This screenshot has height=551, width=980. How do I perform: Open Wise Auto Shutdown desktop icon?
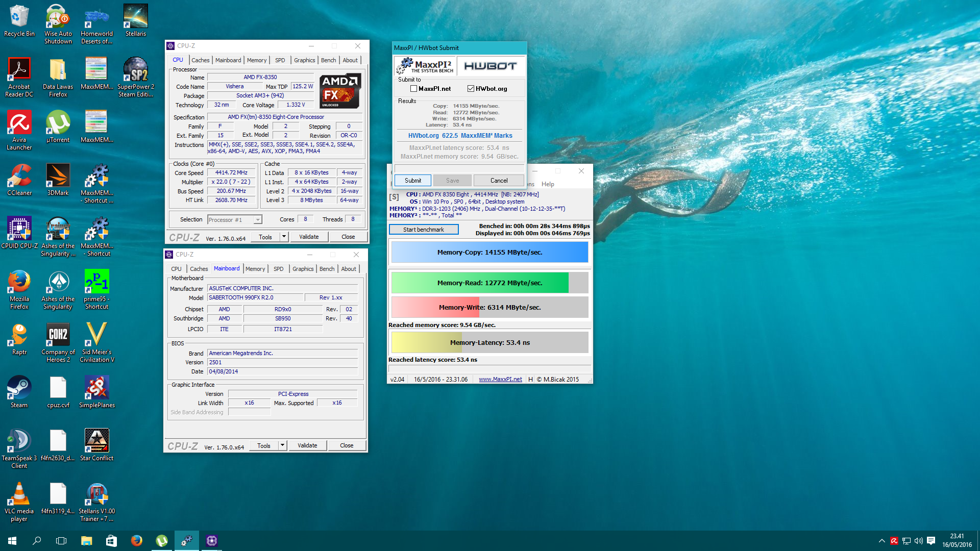coord(58,24)
